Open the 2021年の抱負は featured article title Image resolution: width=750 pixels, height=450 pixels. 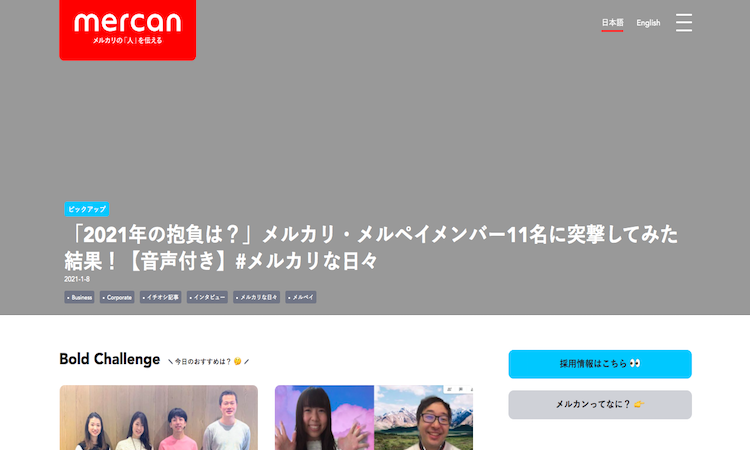pos(371,248)
